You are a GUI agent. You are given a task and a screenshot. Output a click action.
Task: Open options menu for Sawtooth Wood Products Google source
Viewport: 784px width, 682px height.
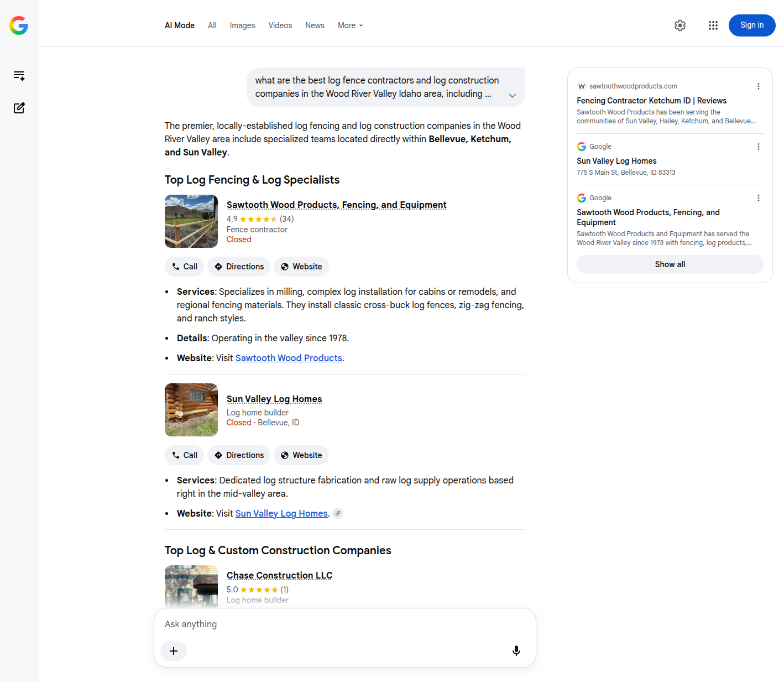point(759,198)
